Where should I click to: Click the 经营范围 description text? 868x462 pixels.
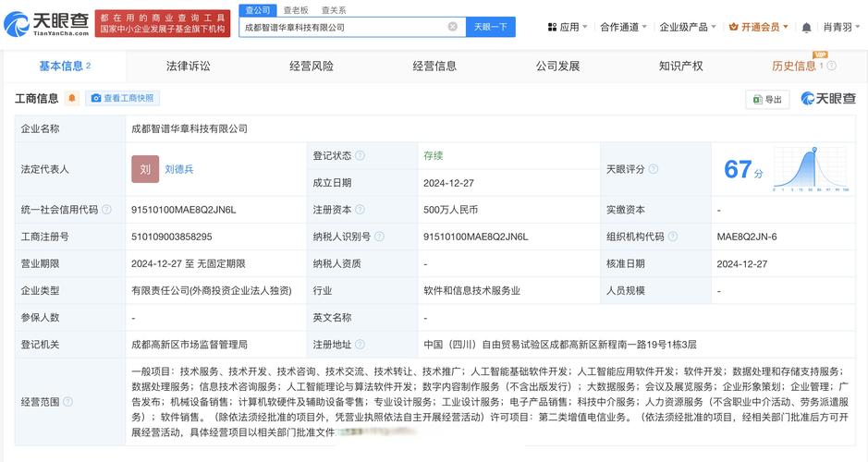pyautogui.click(x=490, y=402)
